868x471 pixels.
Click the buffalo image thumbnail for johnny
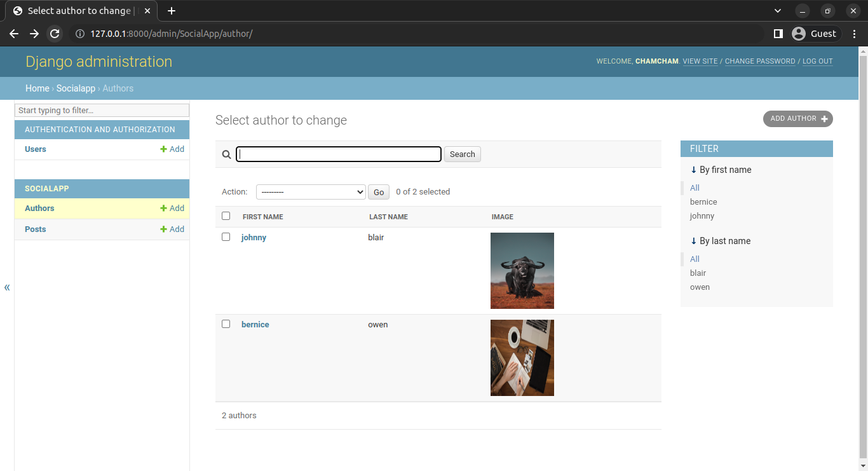522,271
